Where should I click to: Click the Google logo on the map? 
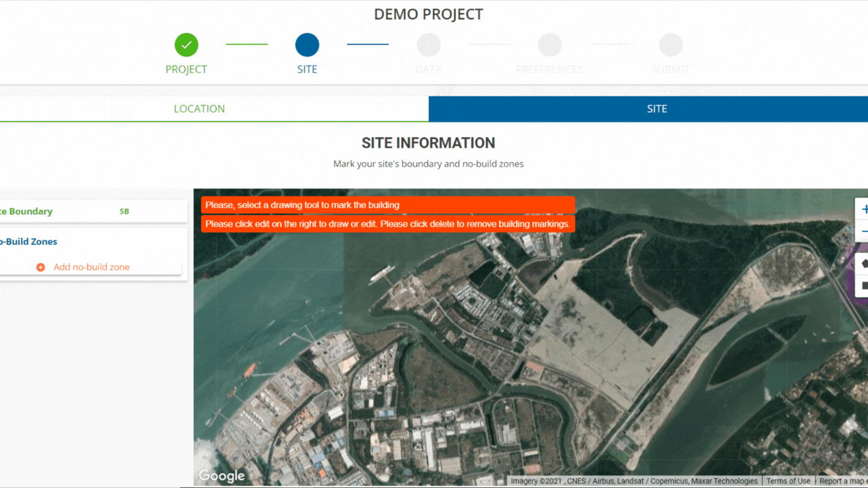click(x=221, y=476)
